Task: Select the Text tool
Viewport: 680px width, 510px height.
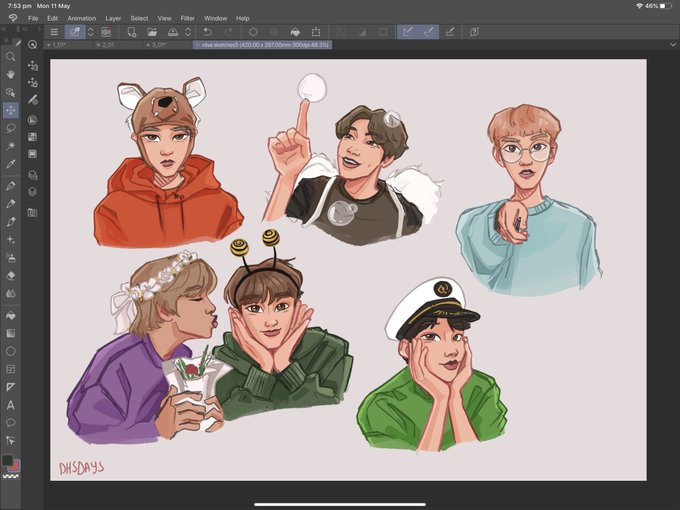Action: click(x=10, y=405)
